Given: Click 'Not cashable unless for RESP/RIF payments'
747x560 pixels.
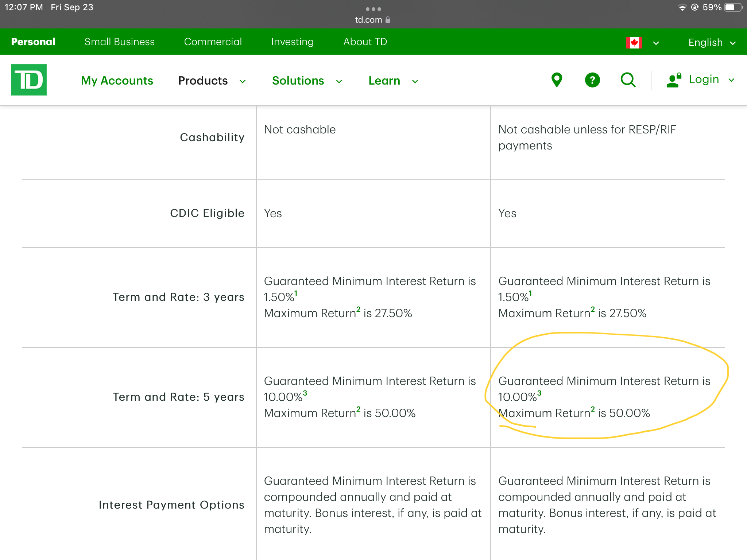Looking at the screenshot, I should 587,137.
